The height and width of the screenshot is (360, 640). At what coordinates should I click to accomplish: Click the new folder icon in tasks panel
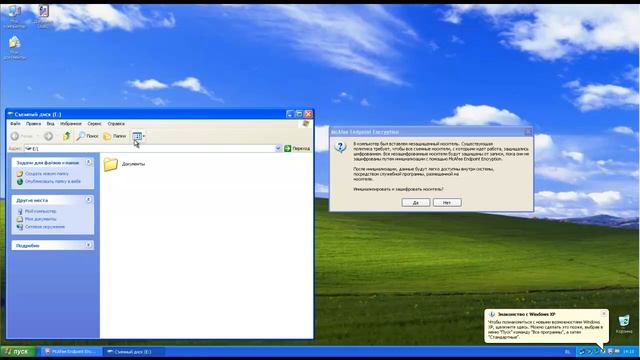coord(20,173)
